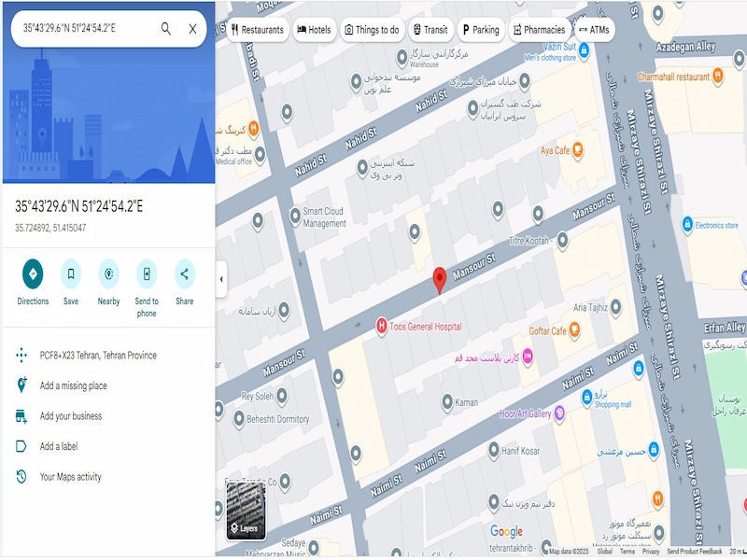The height and width of the screenshot is (560, 747).
Task: Open Privacy link in map footer
Action: pyautogui.click(x=650, y=552)
